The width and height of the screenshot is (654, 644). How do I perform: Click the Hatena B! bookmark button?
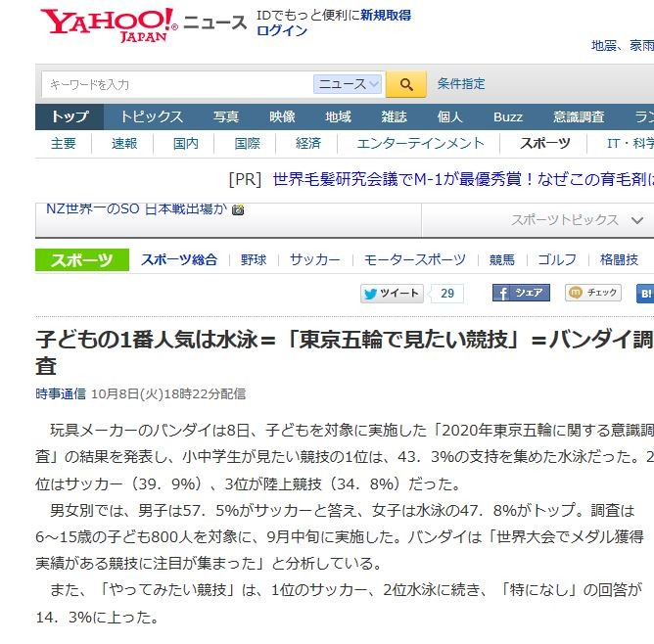645,294
